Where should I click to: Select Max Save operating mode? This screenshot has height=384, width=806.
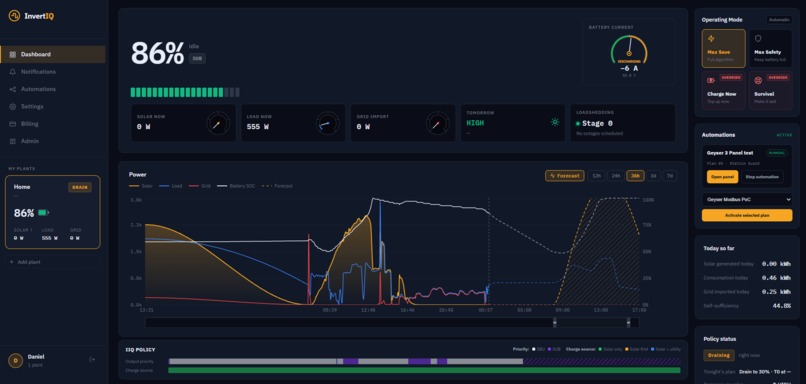point(724,48)
